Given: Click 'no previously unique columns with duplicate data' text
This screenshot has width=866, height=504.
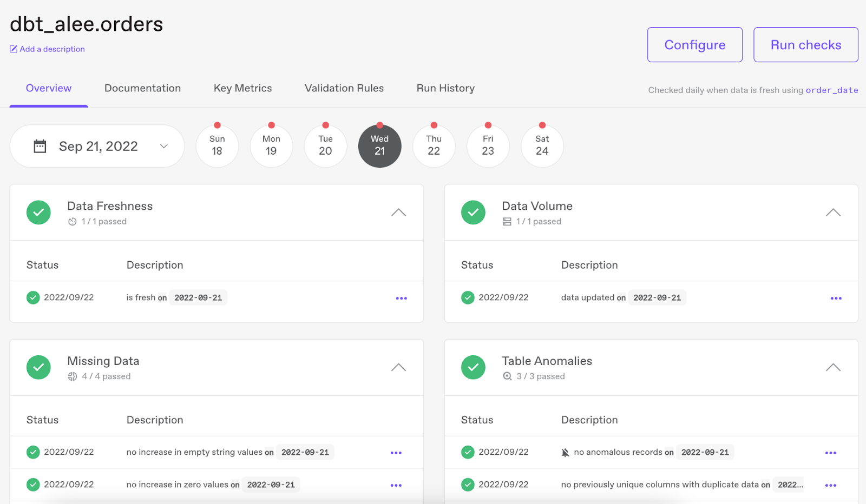Looking at the screenshot, I should tap(660, 485).
